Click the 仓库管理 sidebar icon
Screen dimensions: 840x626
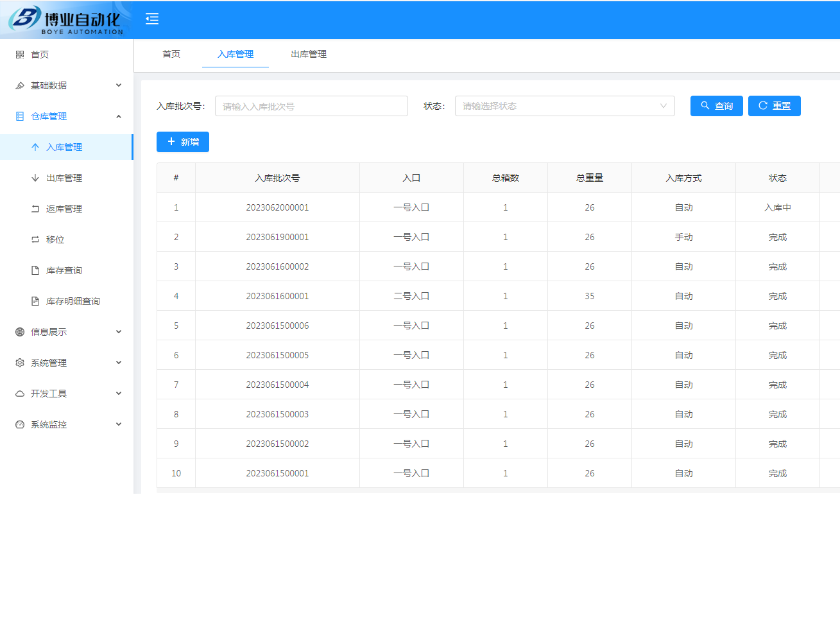tap(20, 116)
